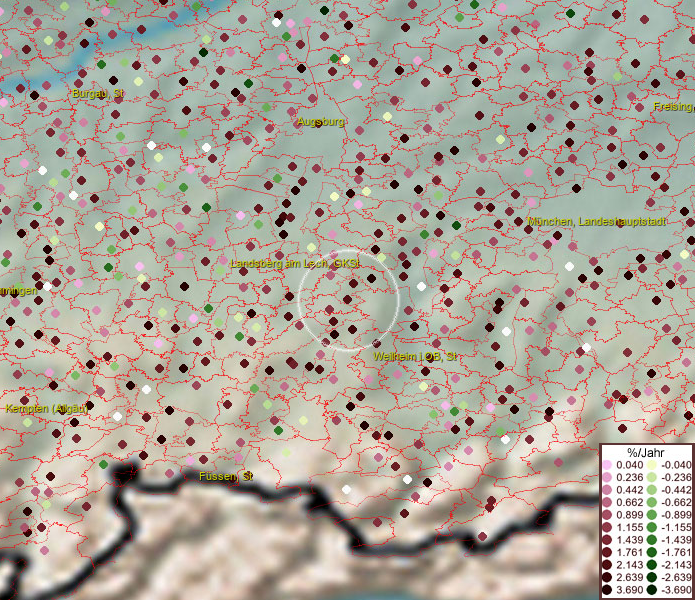
Task: Pick the 0.662 legend color swatch
Action: [607, 503]
